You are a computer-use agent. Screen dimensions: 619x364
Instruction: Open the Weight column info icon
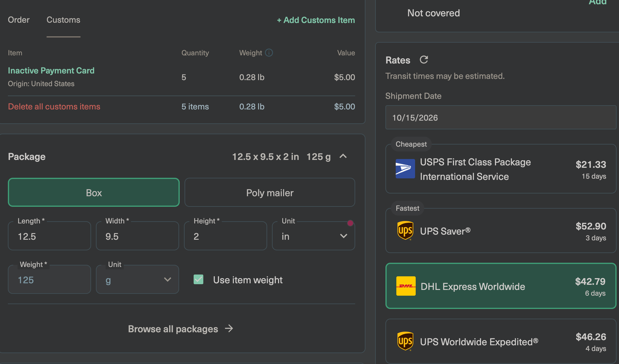(269, 53)
